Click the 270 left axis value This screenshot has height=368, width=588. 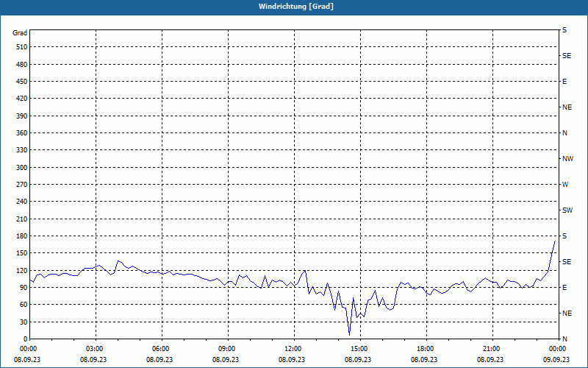point(22,185)
